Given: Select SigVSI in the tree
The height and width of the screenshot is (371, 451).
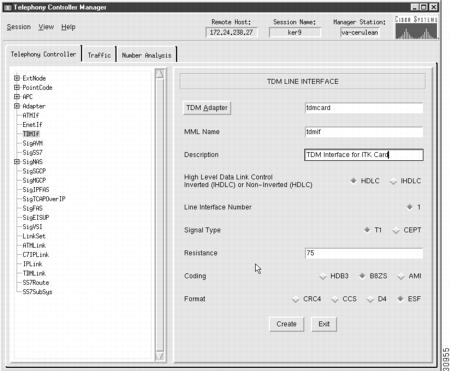Looking at the screenshot, I should [x=32, y=227].
